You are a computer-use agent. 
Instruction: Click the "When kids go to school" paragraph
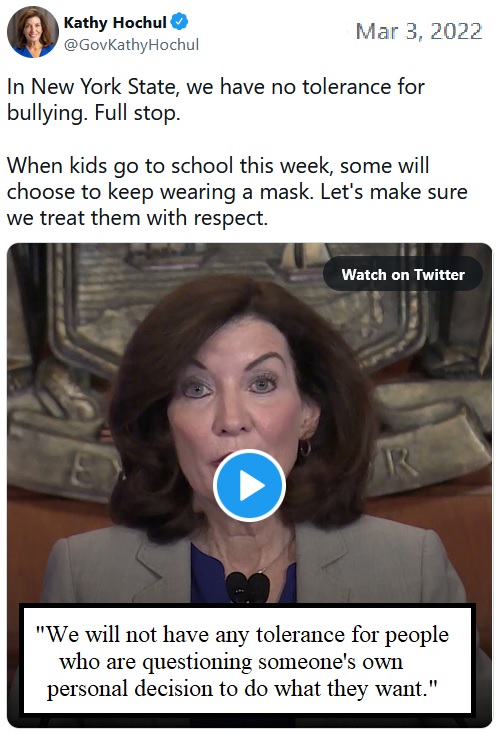pyautogui.click(x=237, y=191)
